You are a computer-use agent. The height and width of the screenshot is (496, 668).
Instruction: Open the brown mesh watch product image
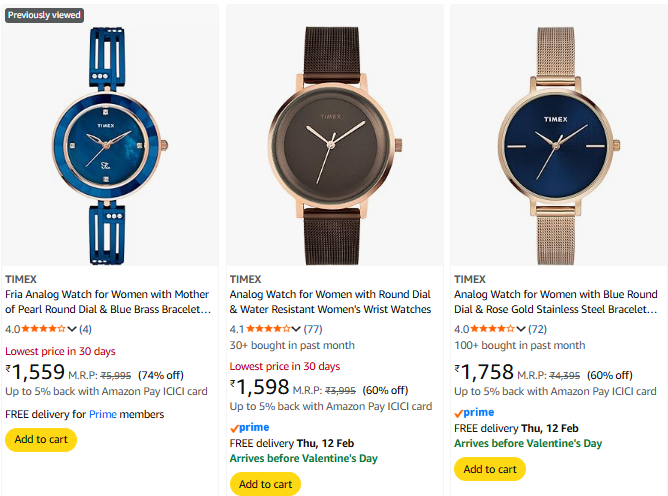[x=334, y=140]
